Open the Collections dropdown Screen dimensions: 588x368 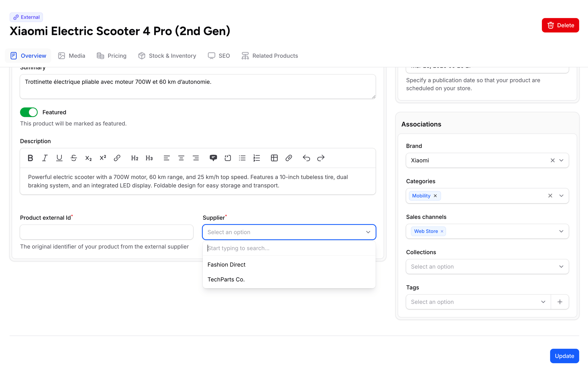coord(487,266)
